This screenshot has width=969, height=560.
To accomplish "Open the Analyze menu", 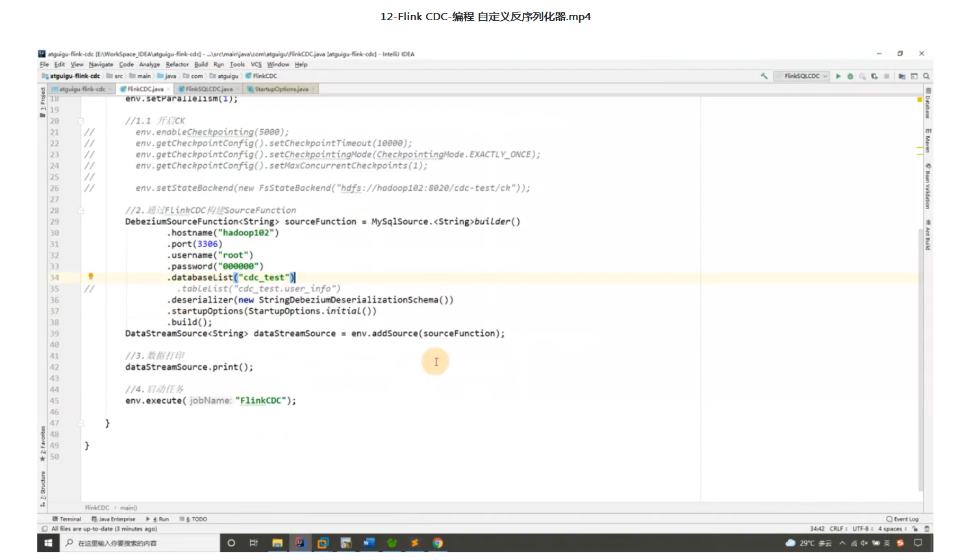I will point(149,64).
